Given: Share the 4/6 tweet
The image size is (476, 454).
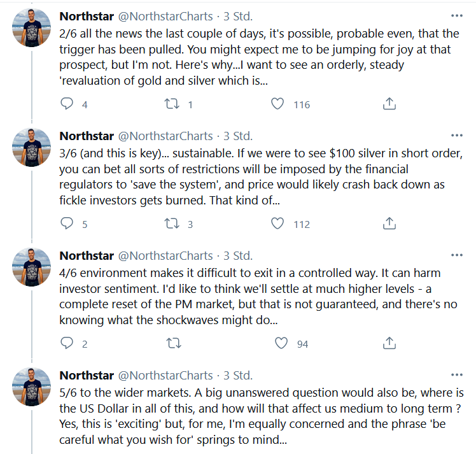Looking at the screenshot, I should pyautogui.click(x=389, y=343).
